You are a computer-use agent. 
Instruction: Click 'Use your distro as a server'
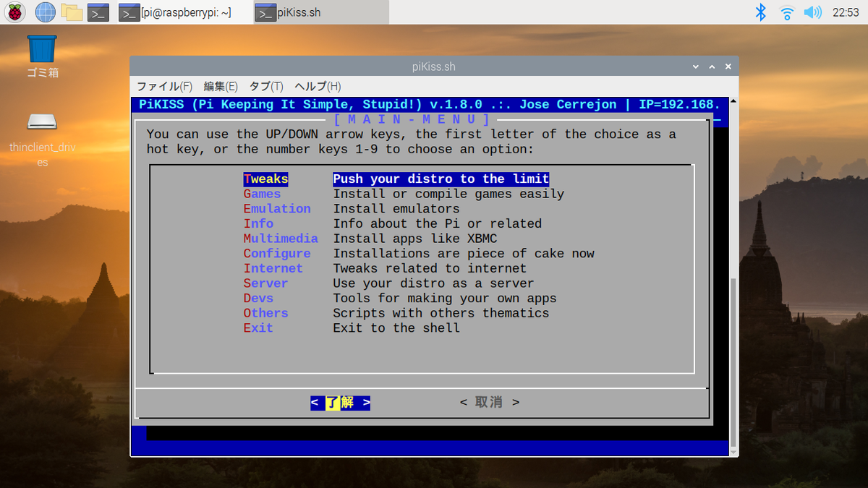[433, 283]
